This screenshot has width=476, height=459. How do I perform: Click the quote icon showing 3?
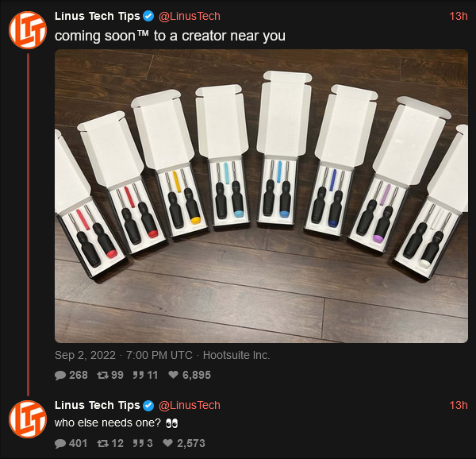coord(138,443)
